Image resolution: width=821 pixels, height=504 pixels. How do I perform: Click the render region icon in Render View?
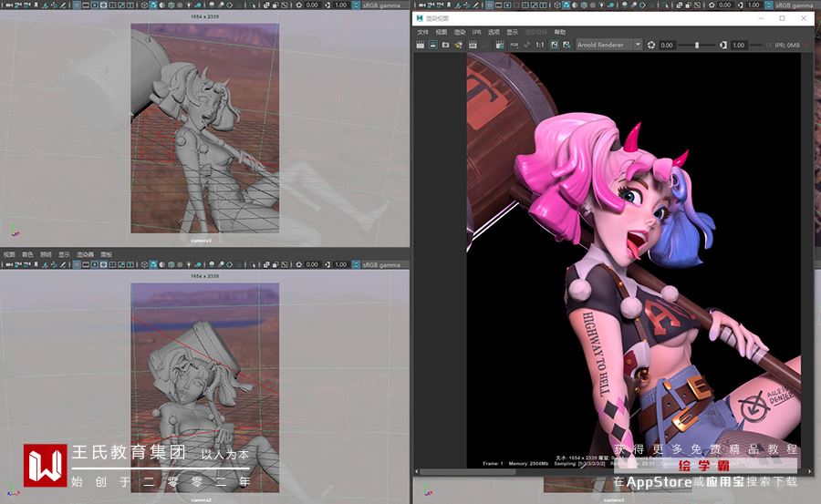coord(432,45)
